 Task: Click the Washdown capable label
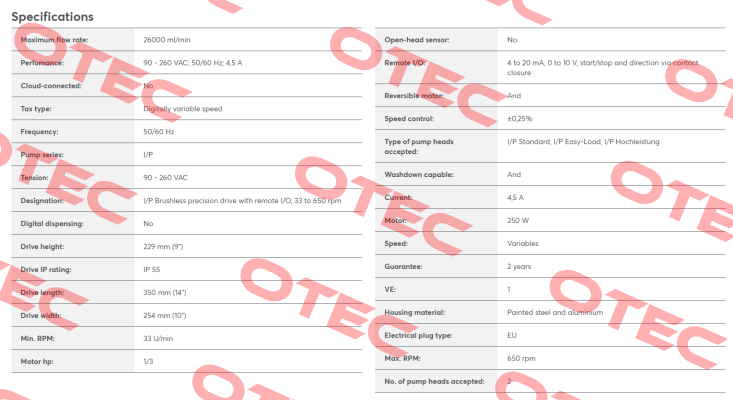(x=419, y=175)
